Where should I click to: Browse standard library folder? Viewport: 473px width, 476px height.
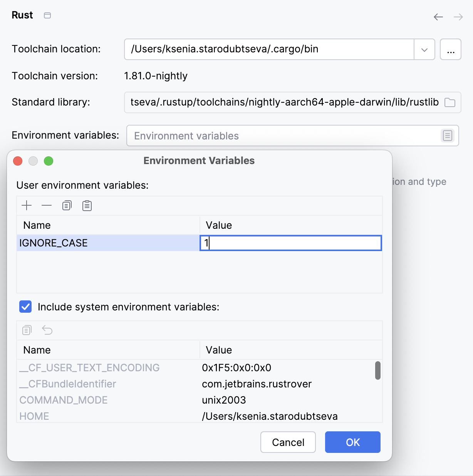tap(450, 102)
